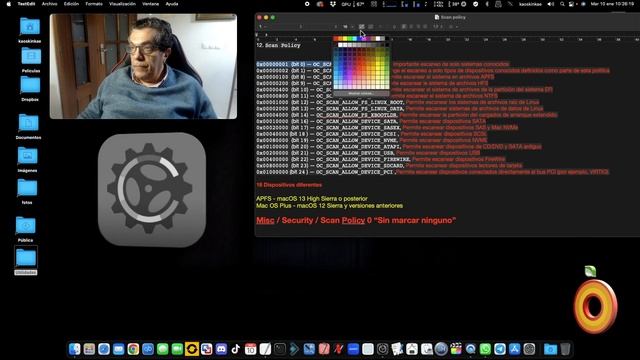This screenshot has width=640, height=360.
Task: Open the paragraph styles dropdown
Action: 262,27
